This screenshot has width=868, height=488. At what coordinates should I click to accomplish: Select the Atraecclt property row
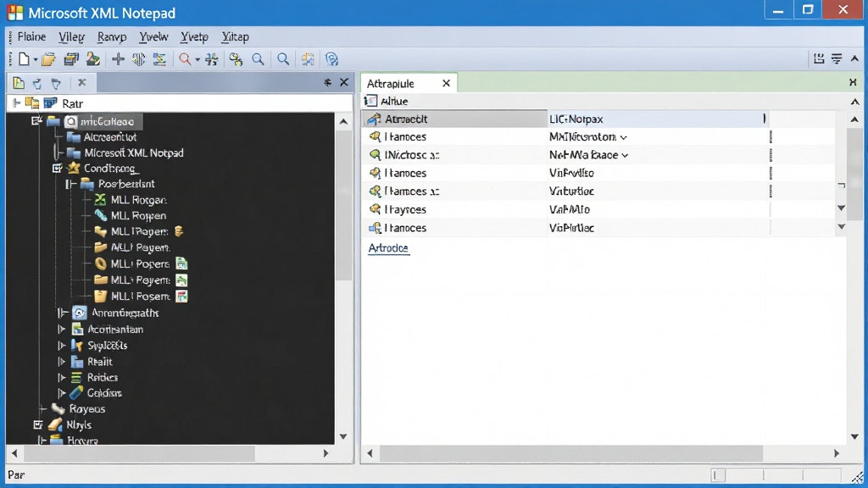[455, 119]
